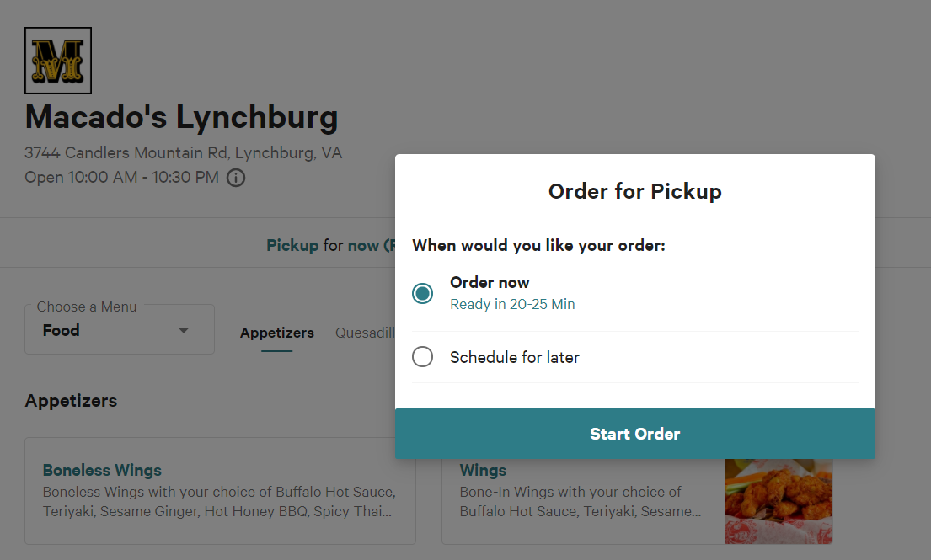Choose the Schedule for later radio button
This screenshot has height=560, width=931.
(x=422, y=357)
